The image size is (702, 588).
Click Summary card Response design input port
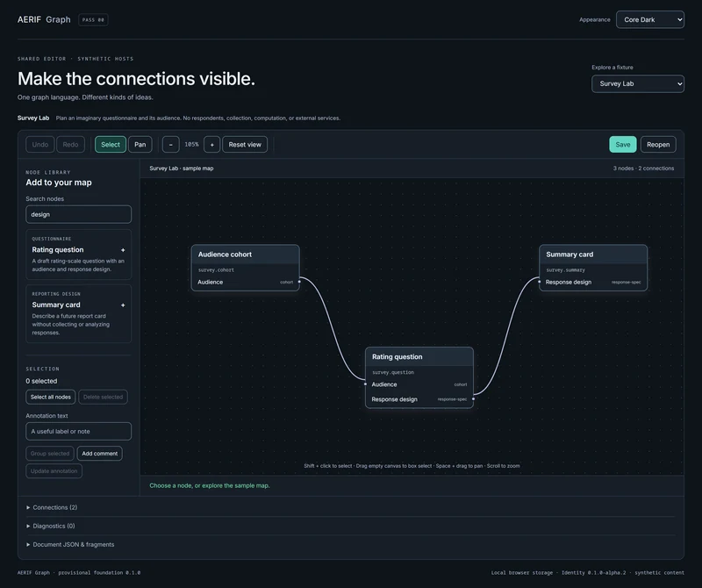[x=539, y=282]
